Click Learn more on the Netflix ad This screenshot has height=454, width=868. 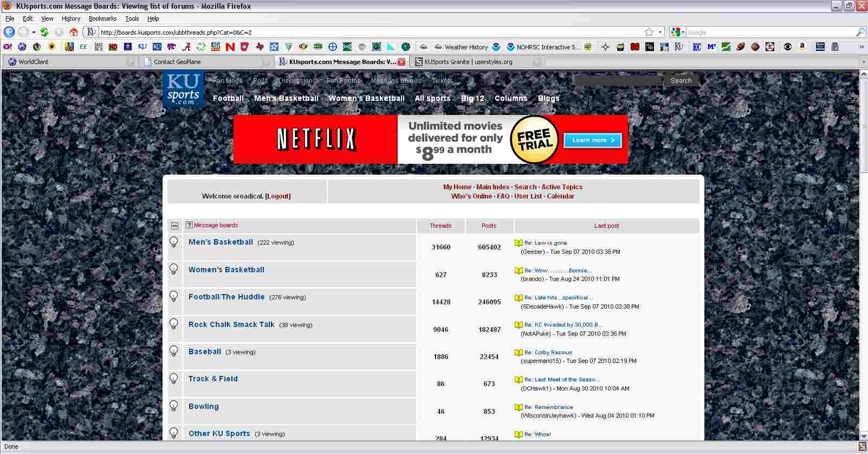click(593, 140)
